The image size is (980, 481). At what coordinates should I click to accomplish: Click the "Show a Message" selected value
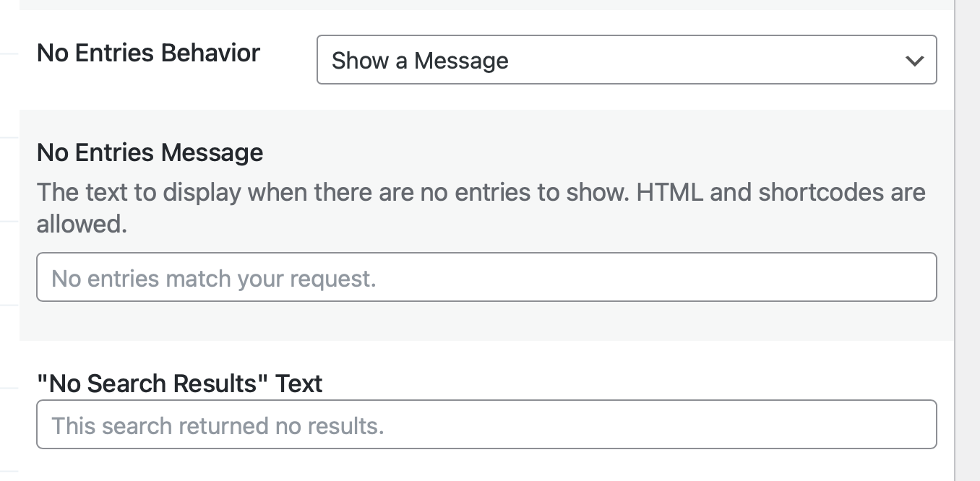(420, 61)
